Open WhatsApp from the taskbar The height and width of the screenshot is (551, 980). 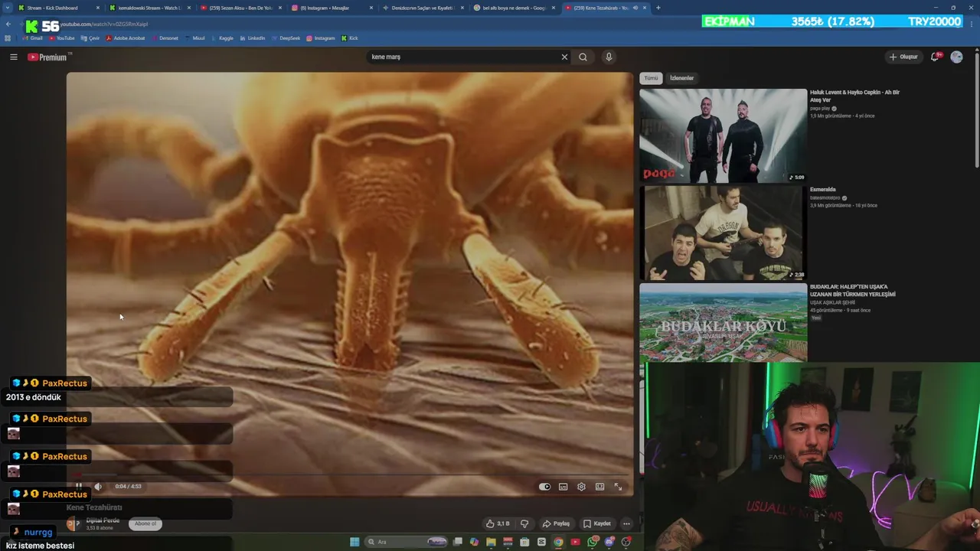(x=593, y=542)
